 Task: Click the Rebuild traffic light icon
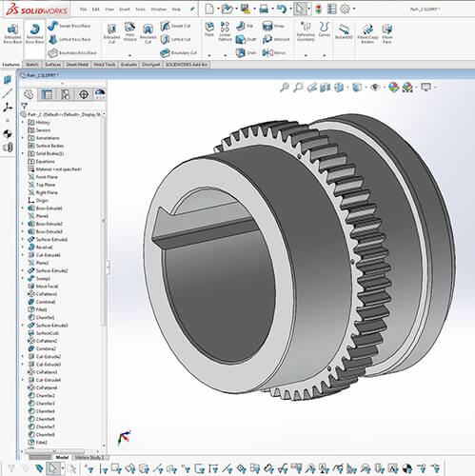pyautogui.click(x=318, y=9)
